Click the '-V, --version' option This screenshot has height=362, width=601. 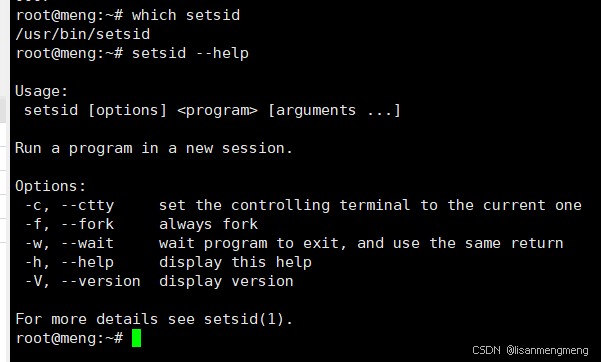(83, 281)
